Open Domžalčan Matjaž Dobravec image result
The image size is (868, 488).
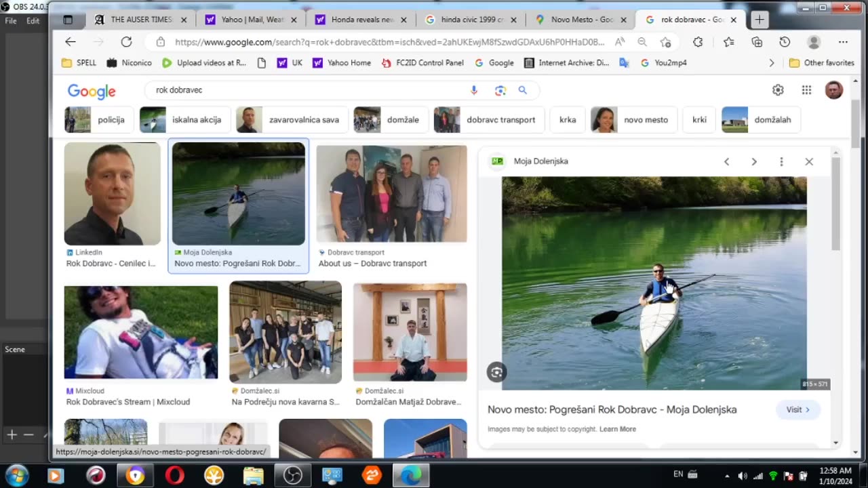(410, 332)
